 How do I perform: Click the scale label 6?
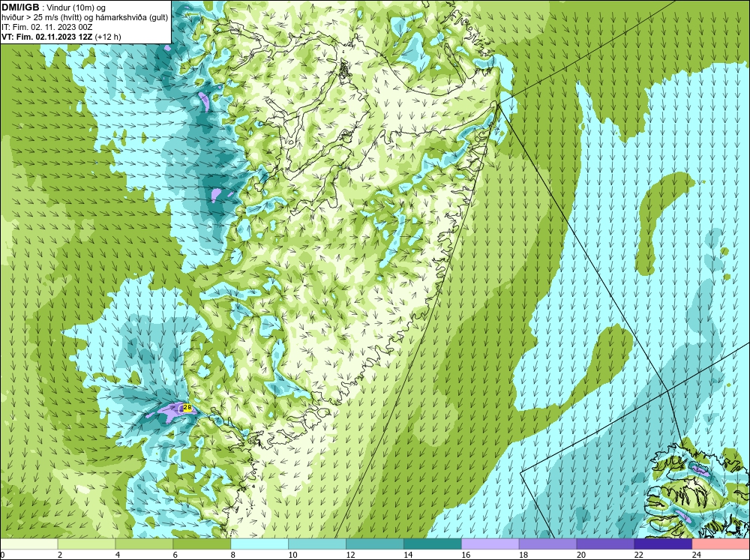click(x=175, y=555)
